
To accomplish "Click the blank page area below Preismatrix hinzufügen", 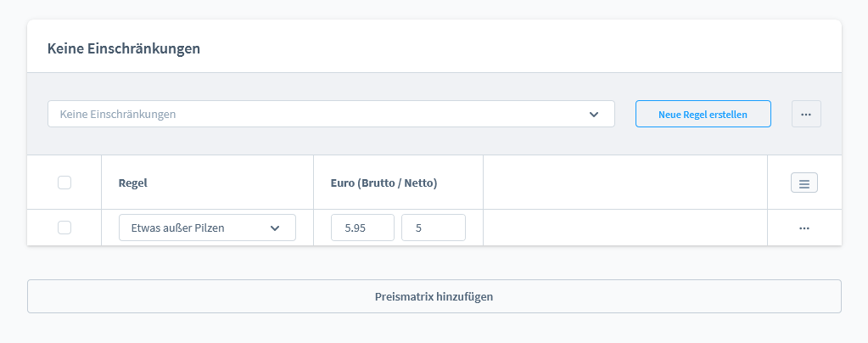I will [434, 329].
